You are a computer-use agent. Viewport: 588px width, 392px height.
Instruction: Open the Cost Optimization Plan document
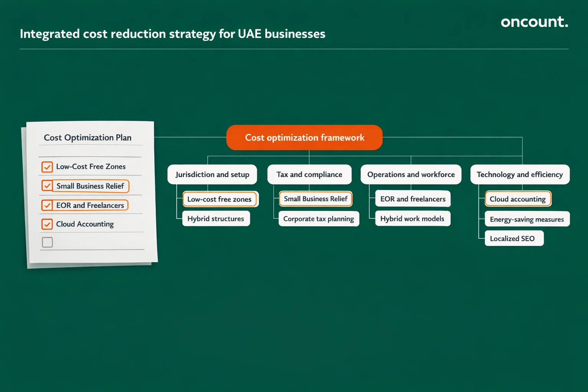click(88, 137)
